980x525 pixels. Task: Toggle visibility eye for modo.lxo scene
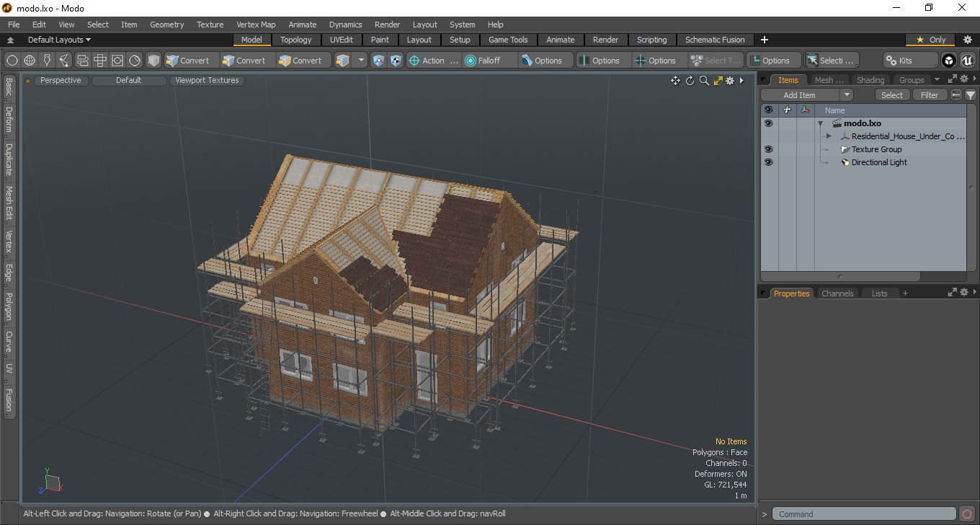[x=768, y=123]
